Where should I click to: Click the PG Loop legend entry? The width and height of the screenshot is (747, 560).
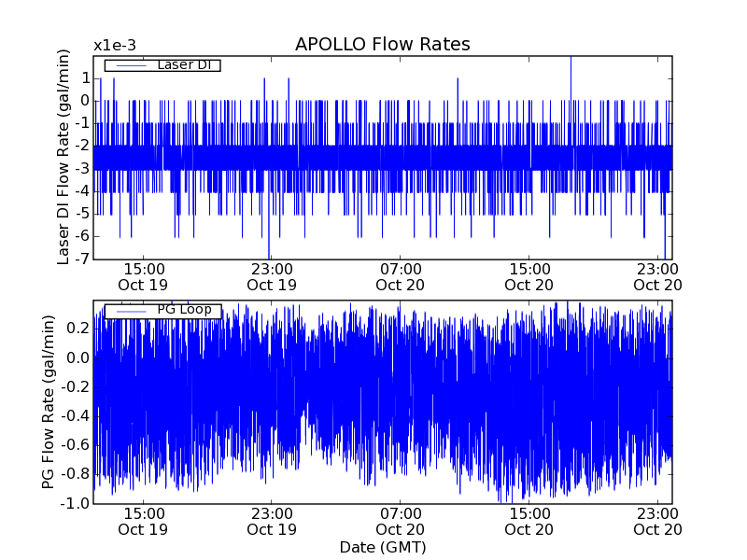click(x=162, y=310)
